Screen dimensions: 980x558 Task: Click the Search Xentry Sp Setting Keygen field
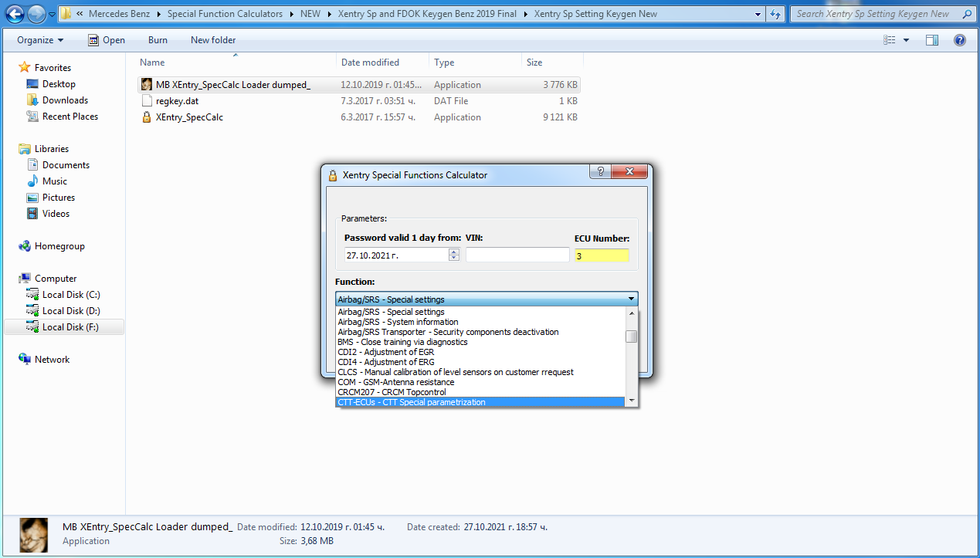click(x=881, y=14)
